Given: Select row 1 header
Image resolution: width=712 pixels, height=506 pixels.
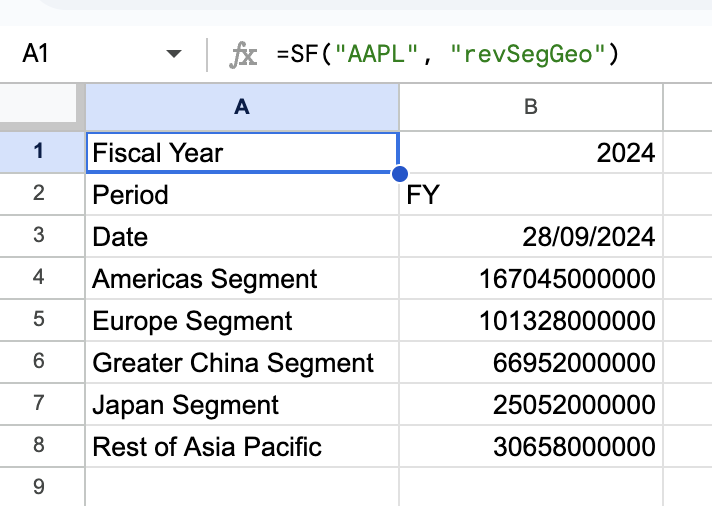Looking at the screenshot, I should [42, 152].
